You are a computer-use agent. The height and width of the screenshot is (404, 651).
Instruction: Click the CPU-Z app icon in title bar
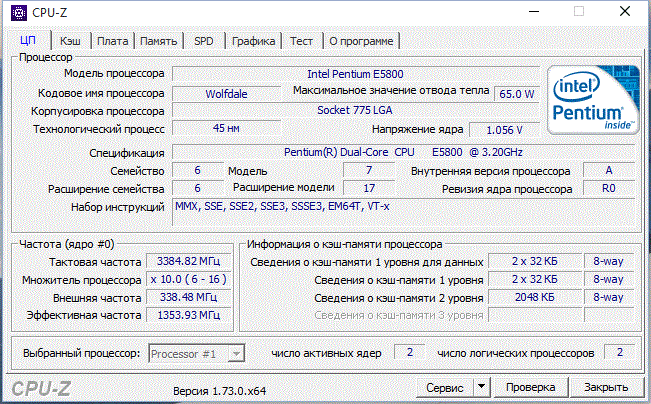(x=18, y=13)
